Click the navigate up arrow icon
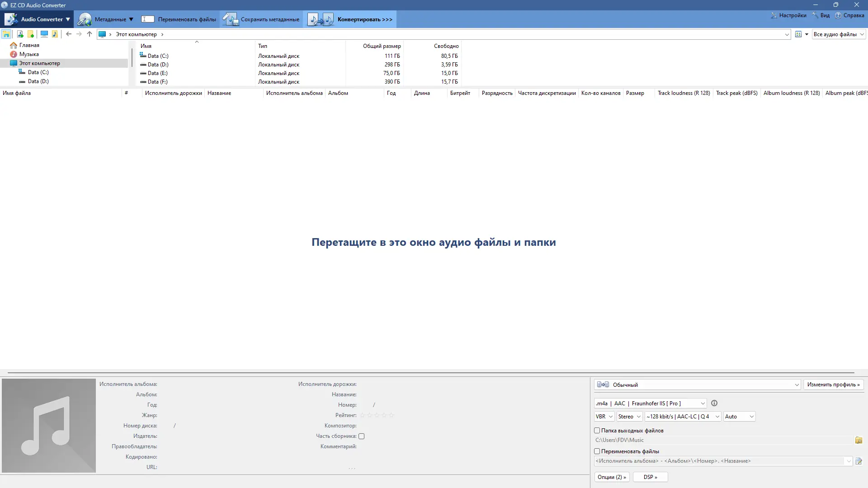This screenshot has height=488, width=868. point(90,34)
